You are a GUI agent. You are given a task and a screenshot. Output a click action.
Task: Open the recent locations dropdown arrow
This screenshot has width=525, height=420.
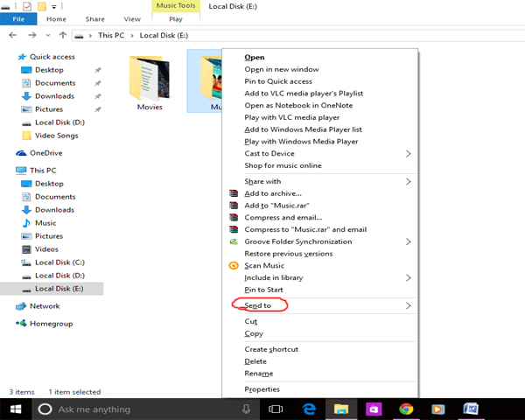tap(48, 35)
